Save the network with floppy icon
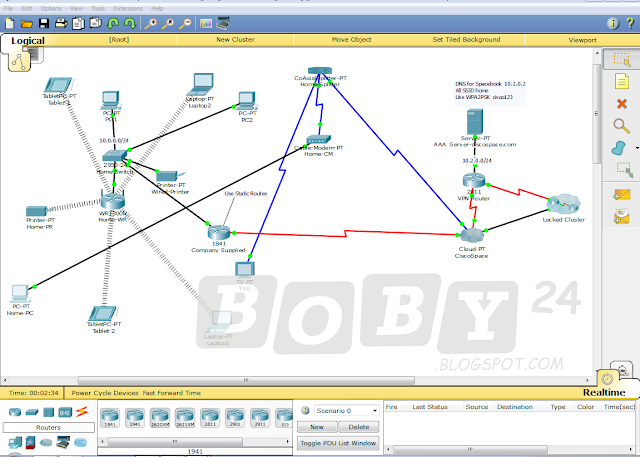The image size is (640, 457). [x=44, y=24]
